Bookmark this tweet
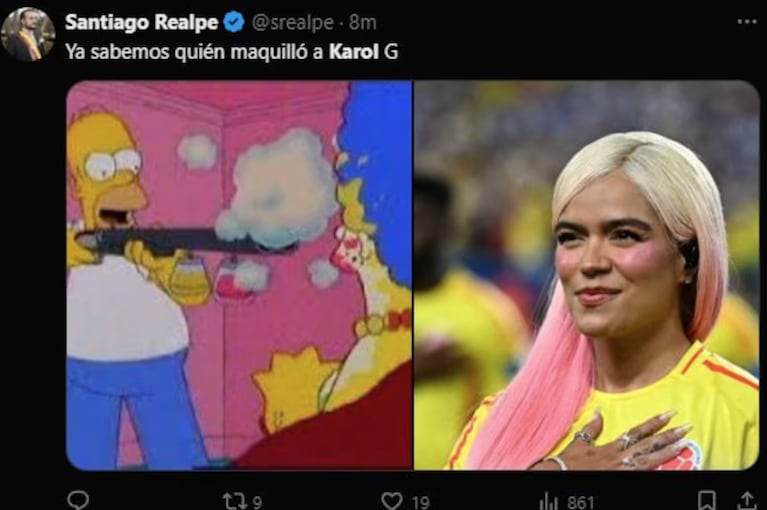This screenshot has width=767, height=510. pos(706,500)
